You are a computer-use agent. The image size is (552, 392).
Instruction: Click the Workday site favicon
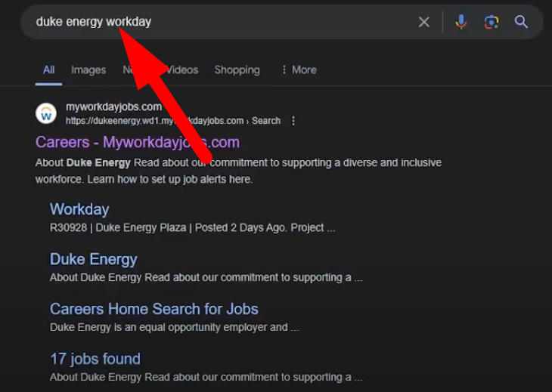tap(46, 113)
